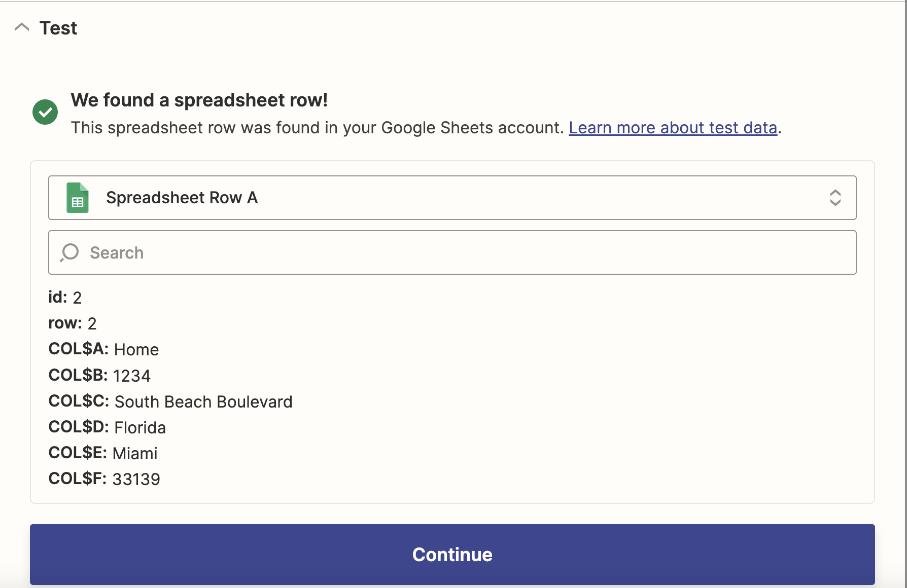
Task: Select the row: 2 field
Action: tap(72, 323)
